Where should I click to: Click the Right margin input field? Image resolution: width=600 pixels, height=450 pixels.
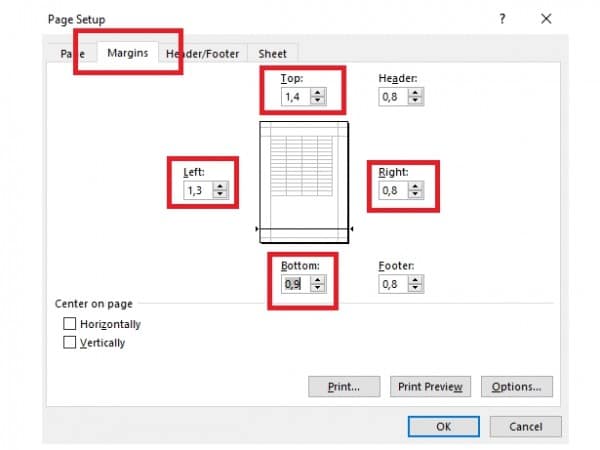394,190
